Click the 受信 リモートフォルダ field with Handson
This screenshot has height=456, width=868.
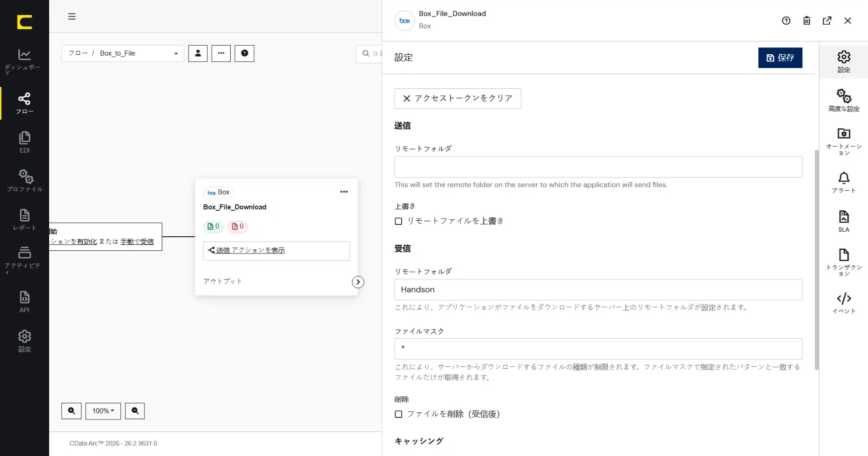tap(598, 289)
